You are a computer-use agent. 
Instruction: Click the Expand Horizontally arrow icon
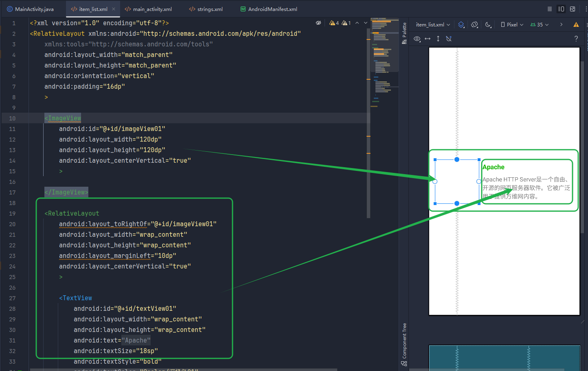(x=428, y=39)
